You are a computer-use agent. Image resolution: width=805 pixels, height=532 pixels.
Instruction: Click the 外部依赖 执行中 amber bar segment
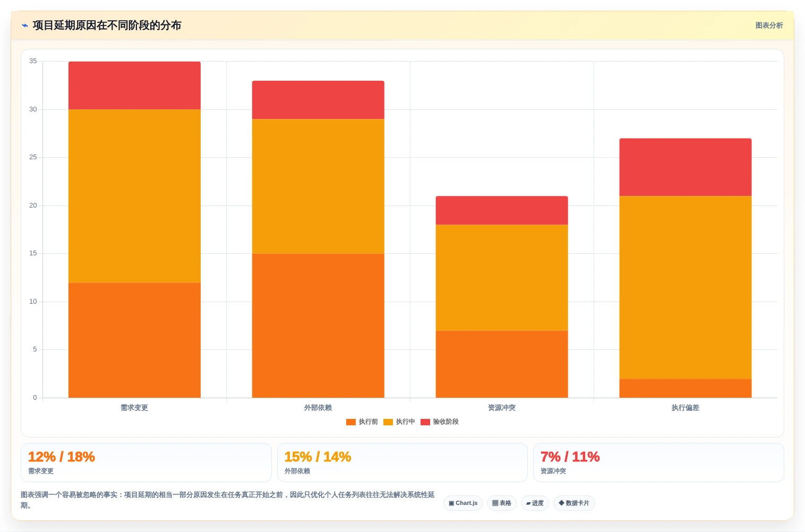click(x=318, y=186)
